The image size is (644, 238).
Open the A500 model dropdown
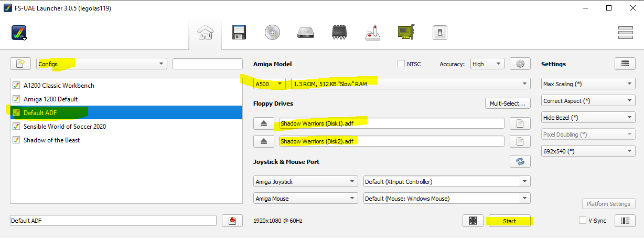click(x=270, y=84)
